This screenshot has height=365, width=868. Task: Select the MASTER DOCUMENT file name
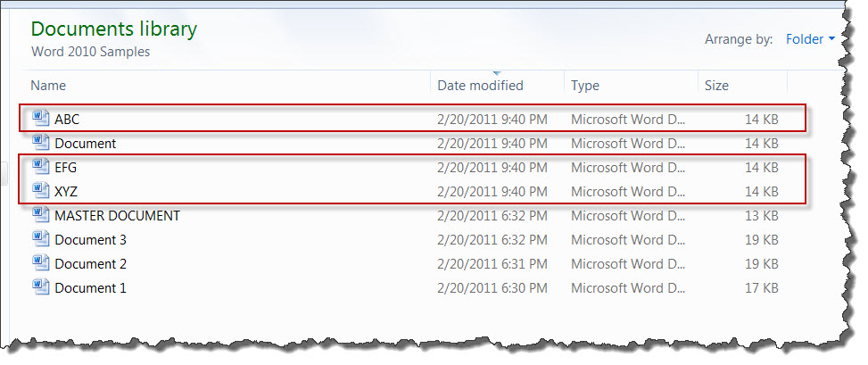pyautogui.click(x=118, y=215)
